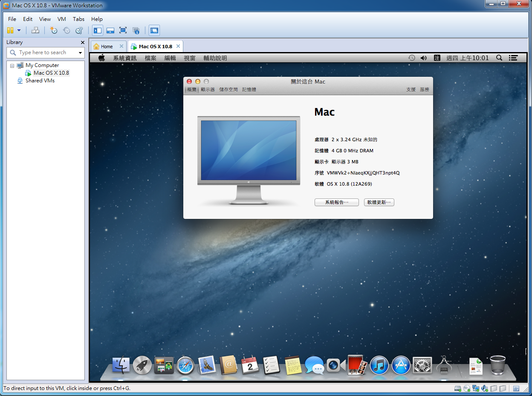Click the 系統報告… button
This screenshot has height=396, width=532.
[x=337, y=202]
